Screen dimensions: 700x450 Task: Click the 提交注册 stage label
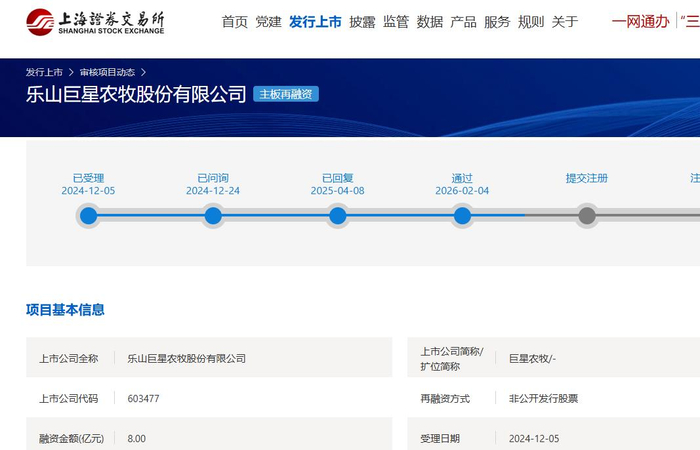coord(587,179)
